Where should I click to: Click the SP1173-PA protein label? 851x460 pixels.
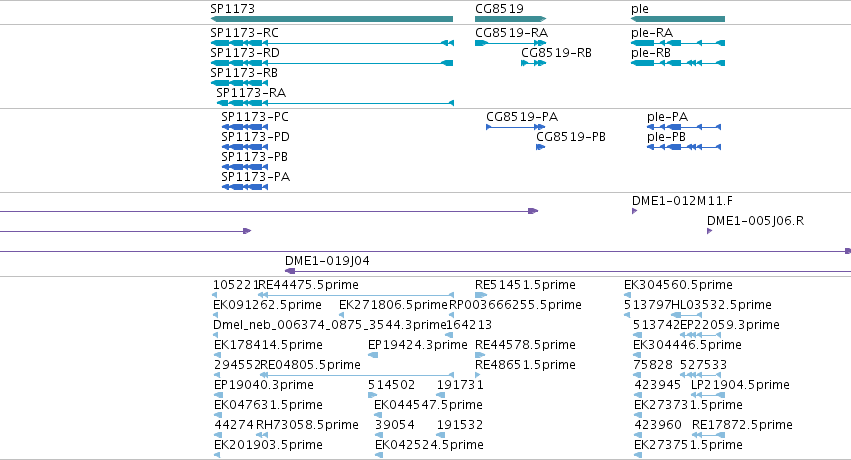click(x=256, y=177)
